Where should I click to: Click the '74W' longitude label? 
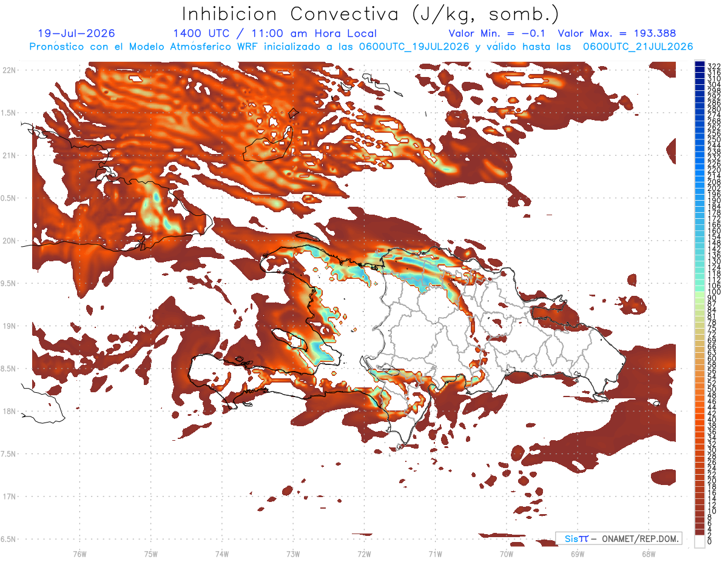pyautogui.click(x=222, y=553)
